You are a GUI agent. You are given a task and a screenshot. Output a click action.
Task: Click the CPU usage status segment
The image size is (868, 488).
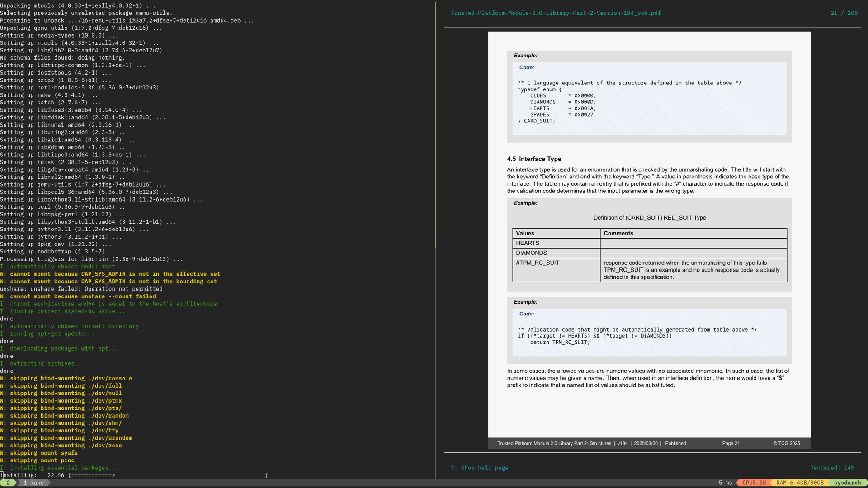[754, 483]
